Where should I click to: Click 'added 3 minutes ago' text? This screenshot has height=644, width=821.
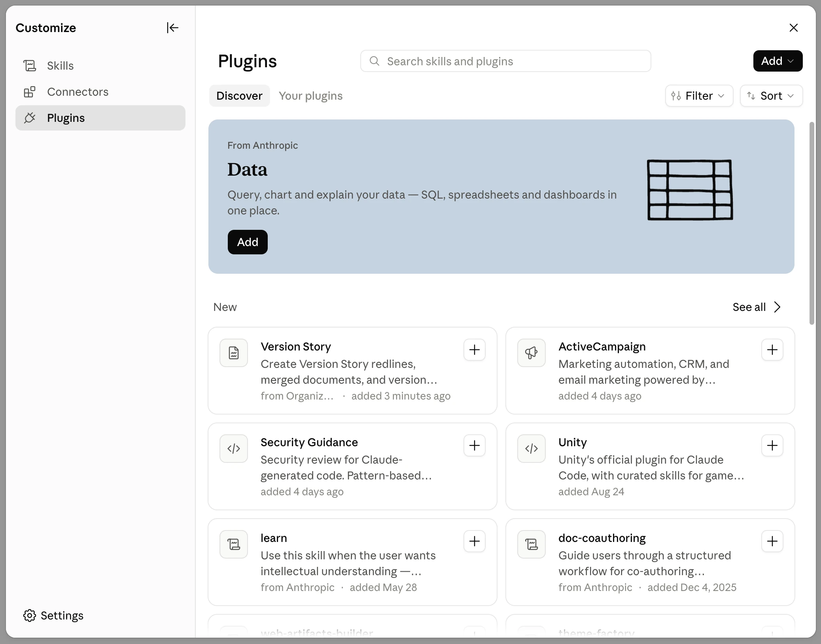pyautogui.click(x=401, y=396)
